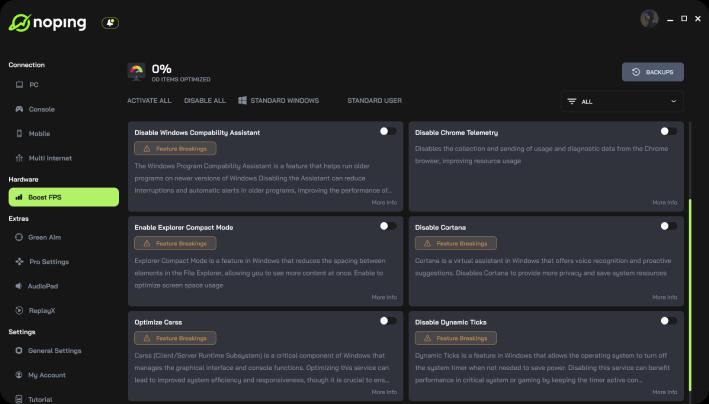This screenshot has height=404, width=709.
Task: Click the Pro Settings icon
Action: (x=19, y=261)
